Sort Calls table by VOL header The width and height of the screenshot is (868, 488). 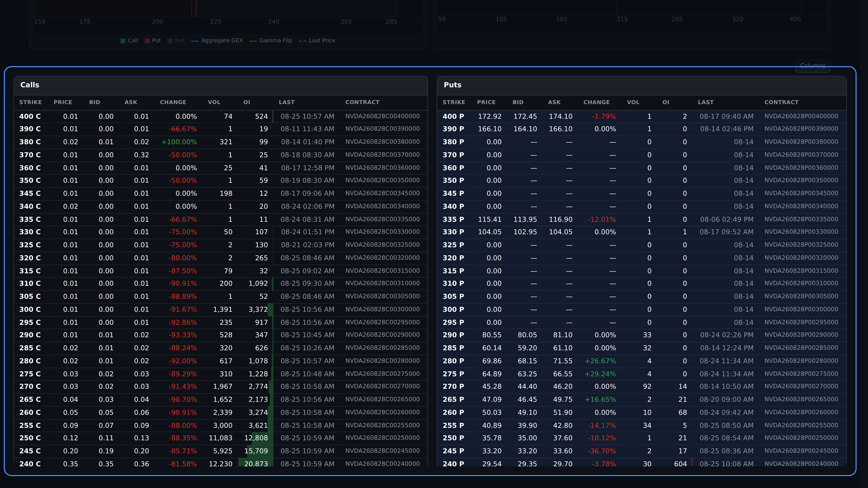click(x=214, y=102)
